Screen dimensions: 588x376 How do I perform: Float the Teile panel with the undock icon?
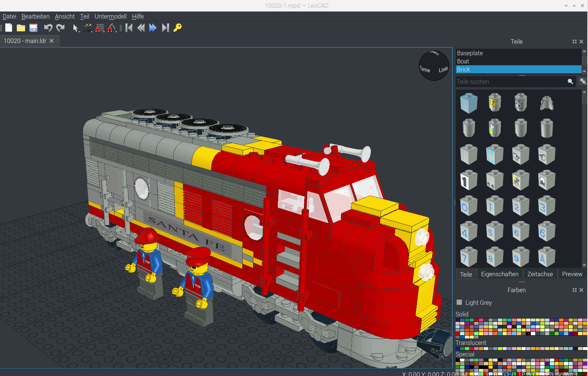point(575,42)
